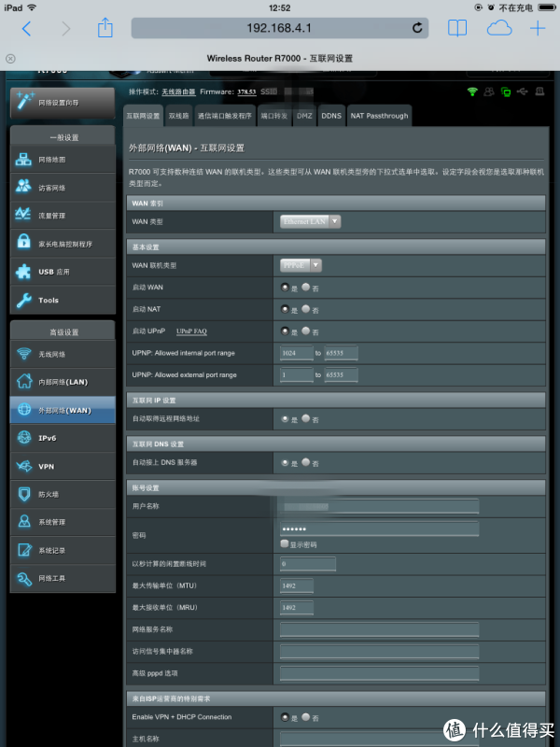
Task: Open guest network icon in sidebar
Action: click(23, 186)
